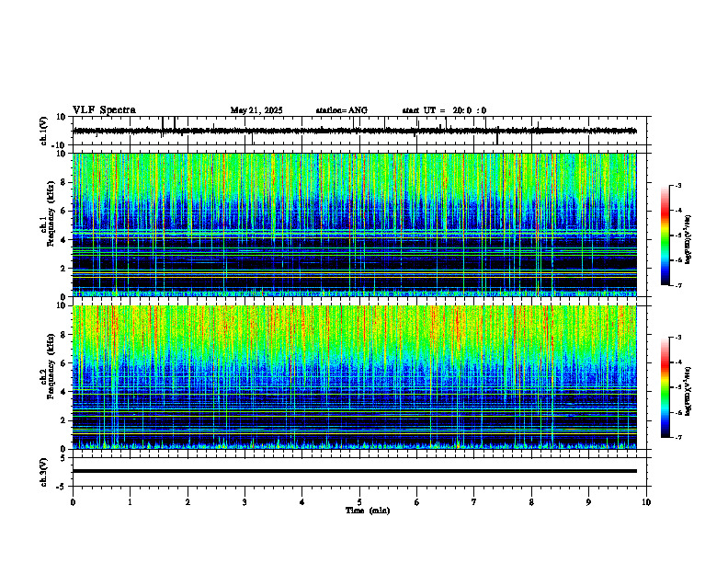The width and height of the screenshot is (728, 563).
Task: Click the 6 kHz tick on ch.2 spectrogram
Action: click(x=65, y=363)
